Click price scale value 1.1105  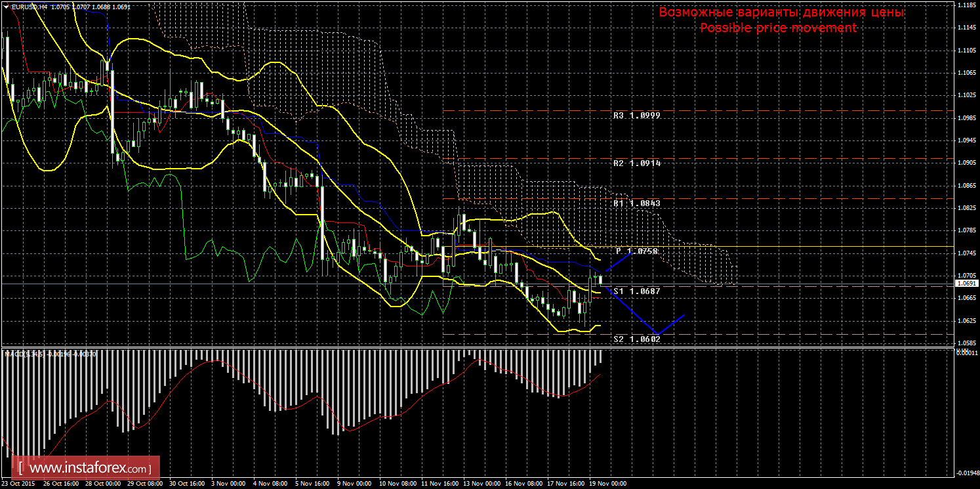click(x=967, y=50)
